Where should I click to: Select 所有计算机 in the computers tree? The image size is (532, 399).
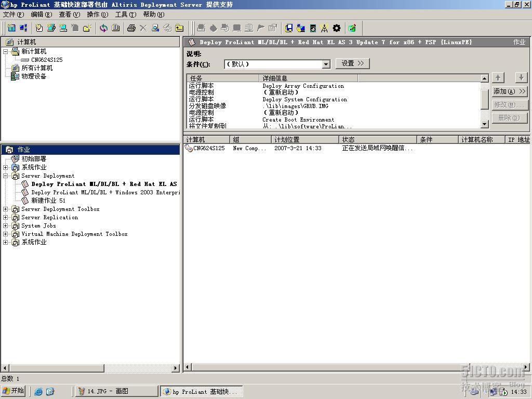[x=37, y=68]
